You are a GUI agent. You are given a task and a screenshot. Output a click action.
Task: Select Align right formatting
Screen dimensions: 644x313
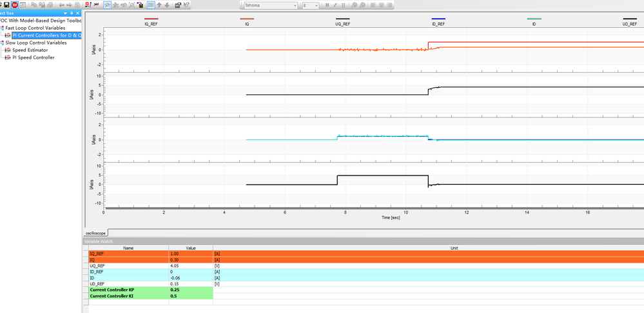tap(389, 5)
